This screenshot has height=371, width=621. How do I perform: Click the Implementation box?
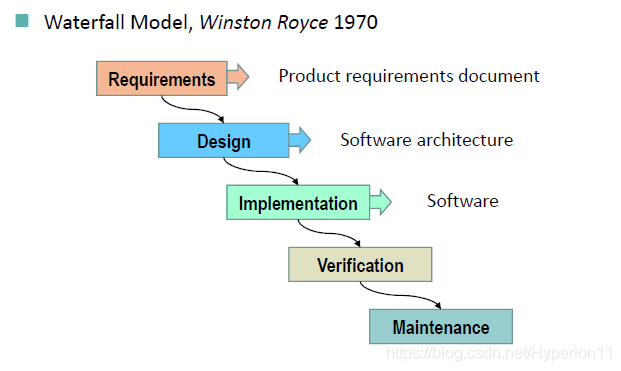tap(298, 202)
